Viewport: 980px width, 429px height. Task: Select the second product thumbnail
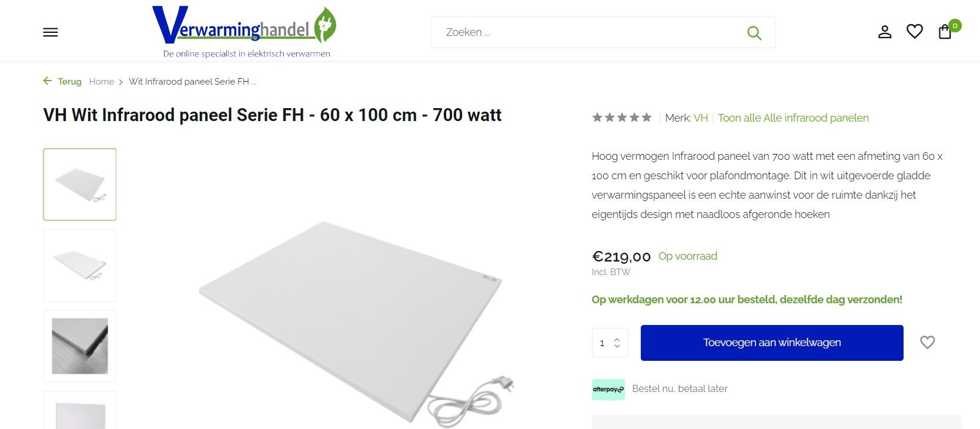coord(80,266)
